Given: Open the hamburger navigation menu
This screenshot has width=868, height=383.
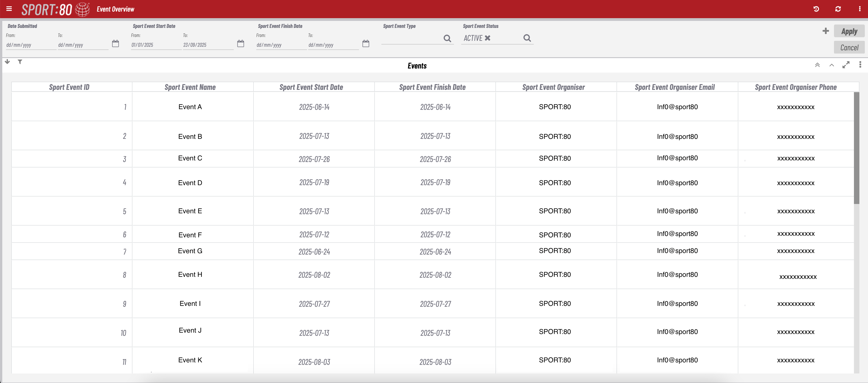Looking at the screenshot, I should (x=9, y=9).
